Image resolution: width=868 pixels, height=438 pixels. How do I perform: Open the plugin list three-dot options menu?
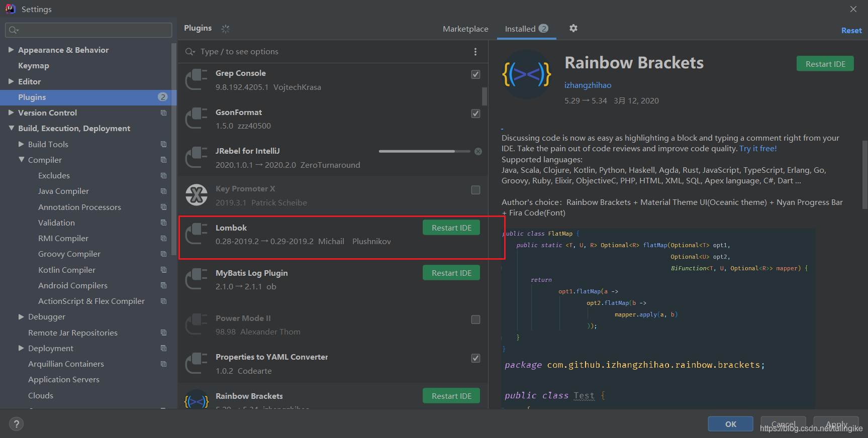pos(475,52)
